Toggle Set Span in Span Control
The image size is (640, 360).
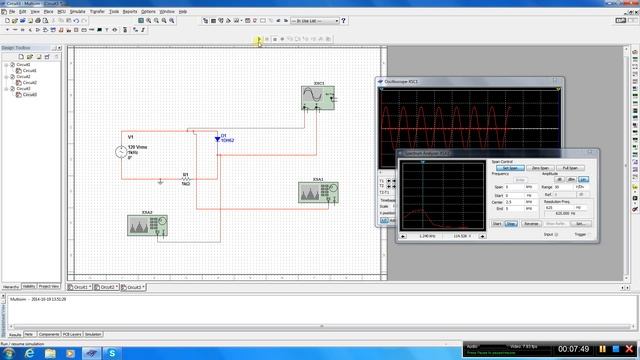510,168
